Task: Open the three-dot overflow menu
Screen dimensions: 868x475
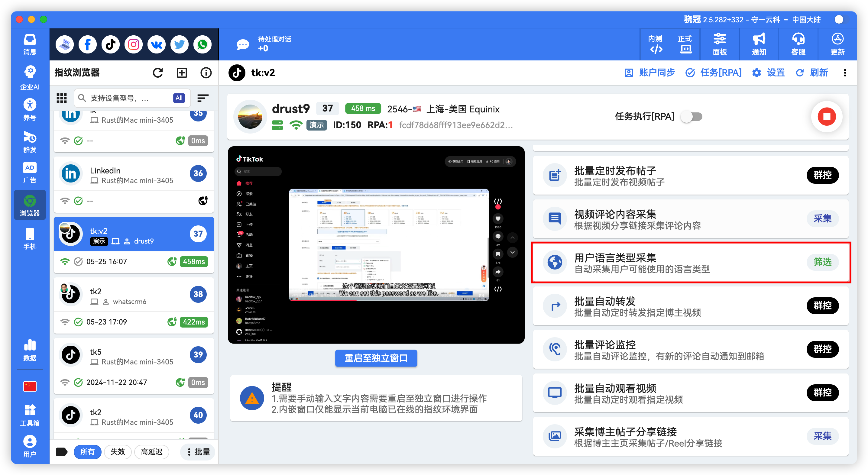Action: 845,73
